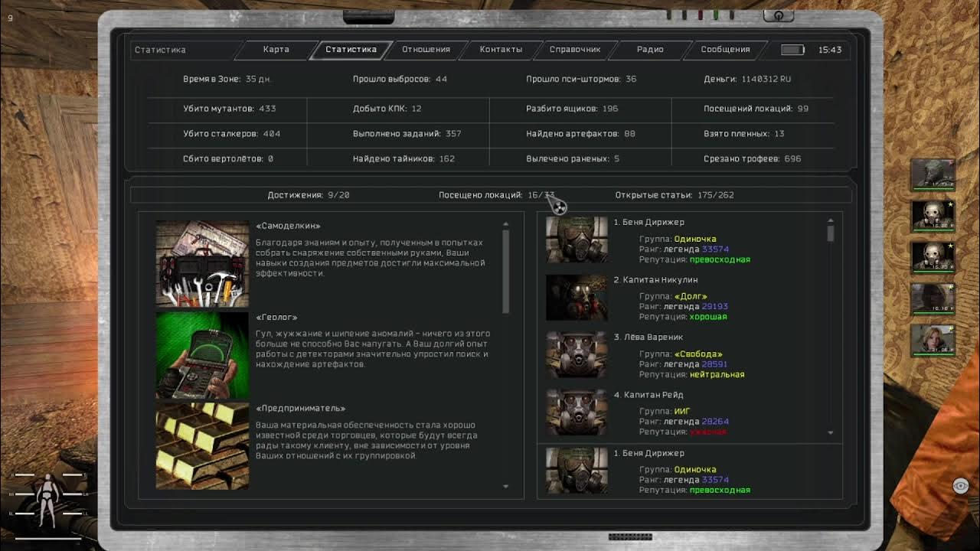Select the second companion gas-mask portrait
Screen dimensions: 980x551
(933, 216)
